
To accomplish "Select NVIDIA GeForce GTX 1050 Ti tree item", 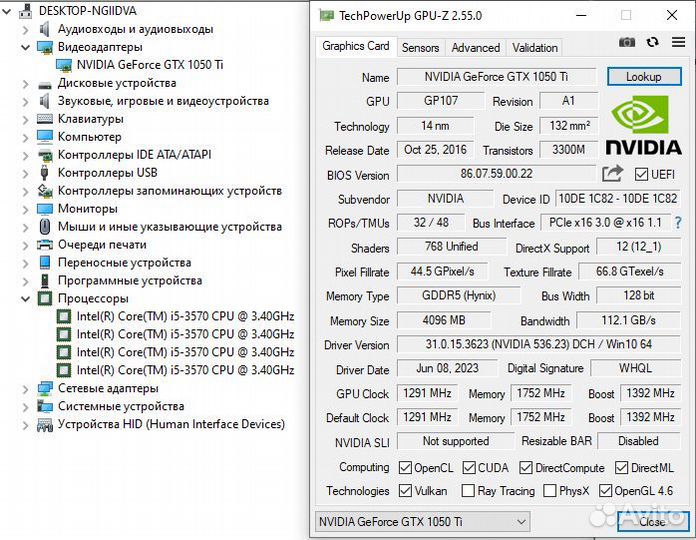I will 150,65.
